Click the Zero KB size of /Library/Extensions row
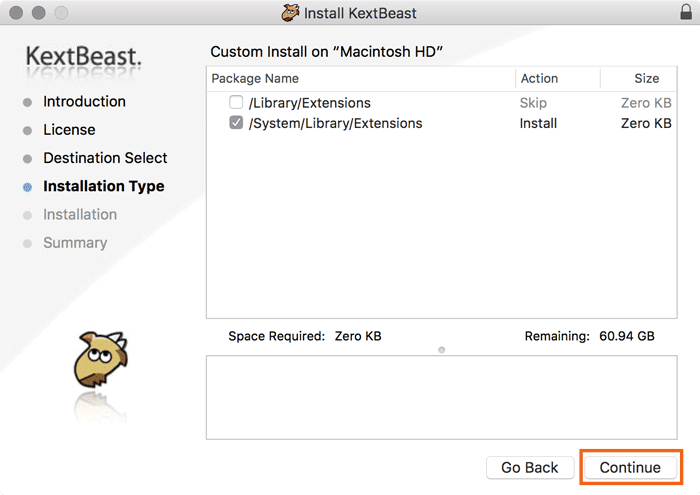 646,103
